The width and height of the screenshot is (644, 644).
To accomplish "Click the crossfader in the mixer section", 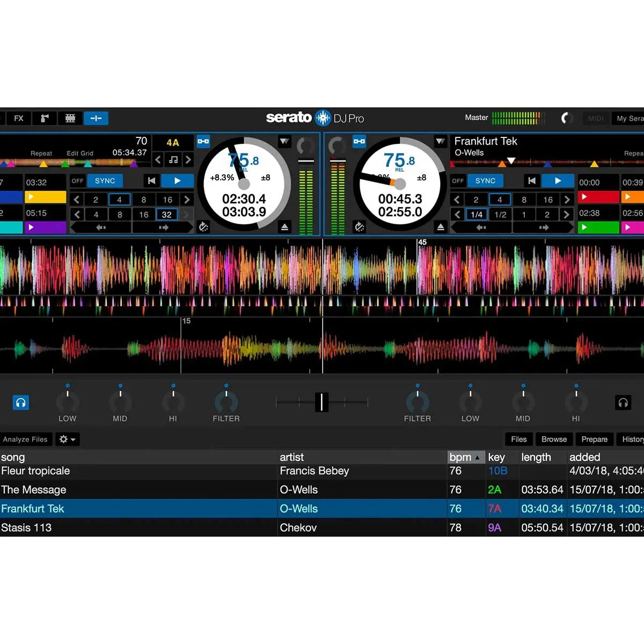I will point(321,401).
